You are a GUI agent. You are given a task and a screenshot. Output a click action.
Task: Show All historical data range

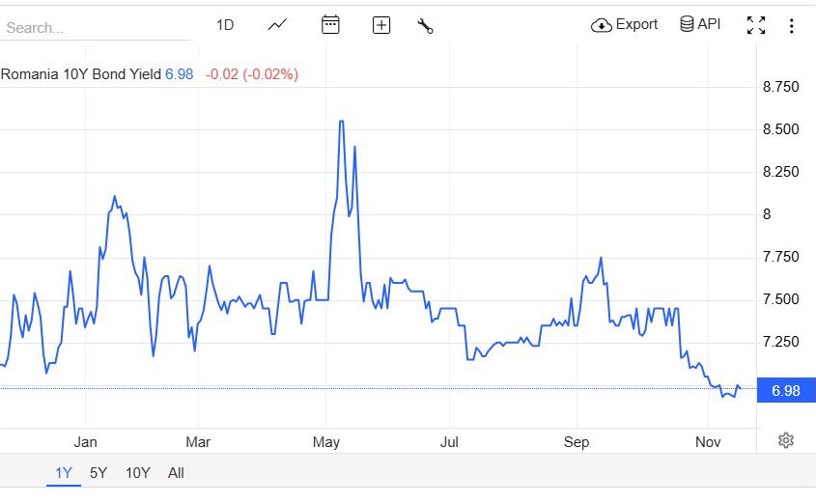176,472
